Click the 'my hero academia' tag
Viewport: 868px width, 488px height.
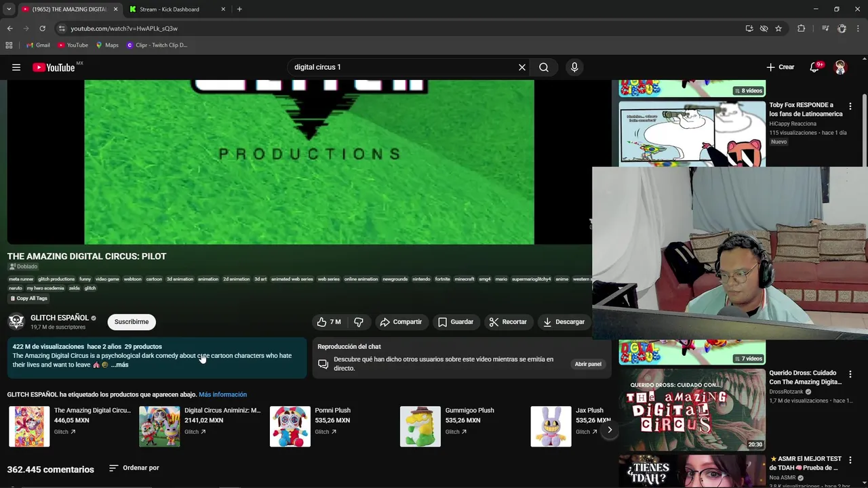tap(45, 288)
